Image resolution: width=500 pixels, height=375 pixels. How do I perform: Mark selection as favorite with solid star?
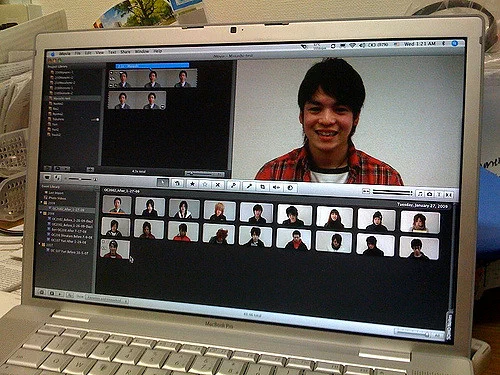click(192, 184)
